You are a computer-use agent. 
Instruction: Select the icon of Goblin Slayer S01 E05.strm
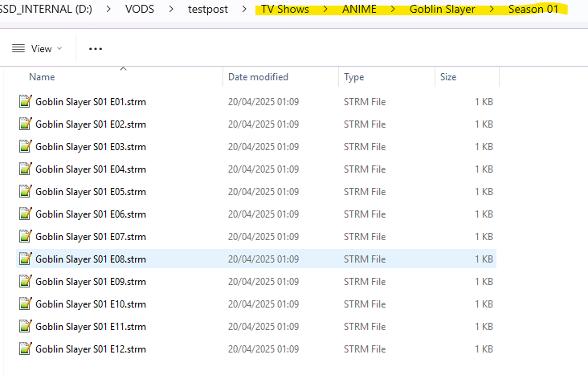25,192
